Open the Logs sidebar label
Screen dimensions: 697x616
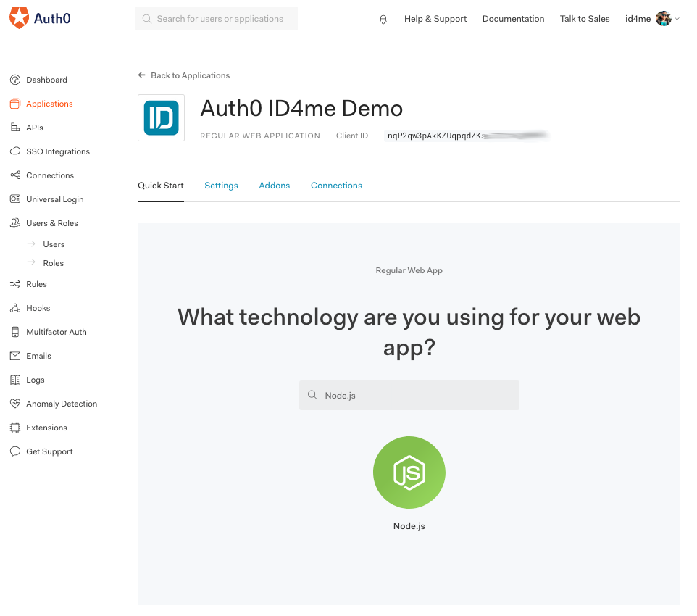[35, 380]
